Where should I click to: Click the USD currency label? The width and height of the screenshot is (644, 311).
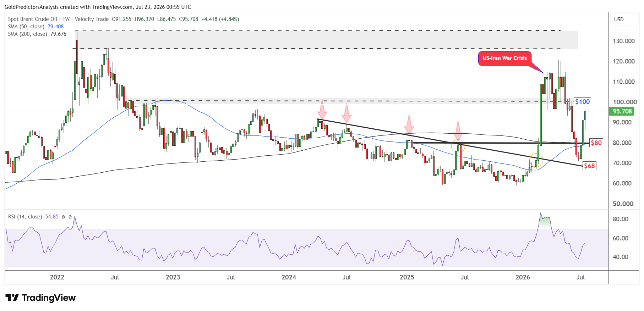619,20
